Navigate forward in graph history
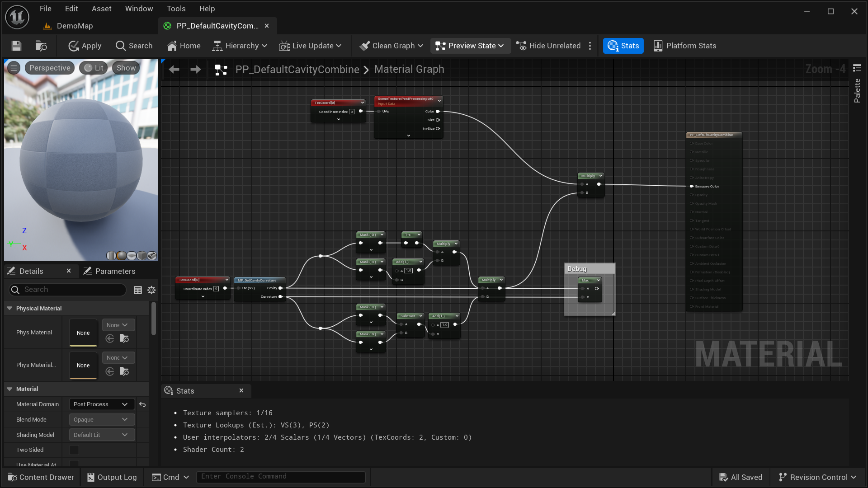This screenshot has height=488, width=868. [196, 69]
